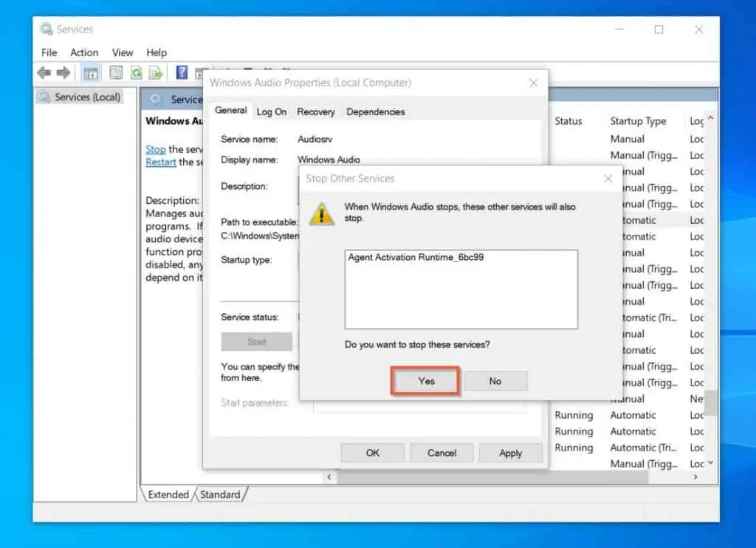Open the Recovery tab
This screenshot has width=756, height=548.
(316, 112)
